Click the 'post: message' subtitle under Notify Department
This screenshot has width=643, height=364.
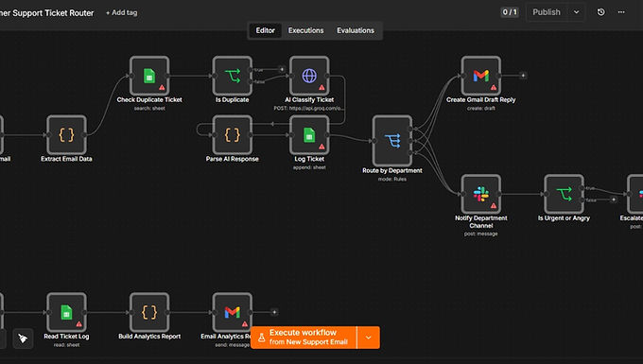point(480,234)
